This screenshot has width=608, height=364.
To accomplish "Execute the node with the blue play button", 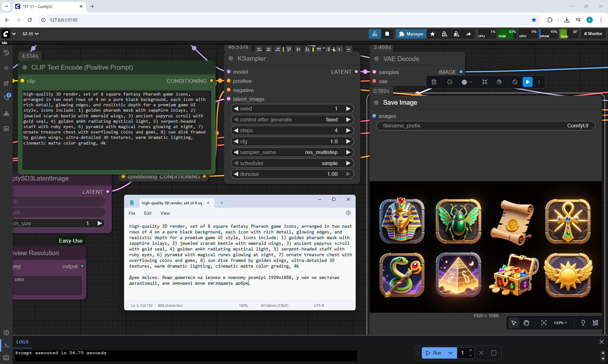I will click(528, 82).
